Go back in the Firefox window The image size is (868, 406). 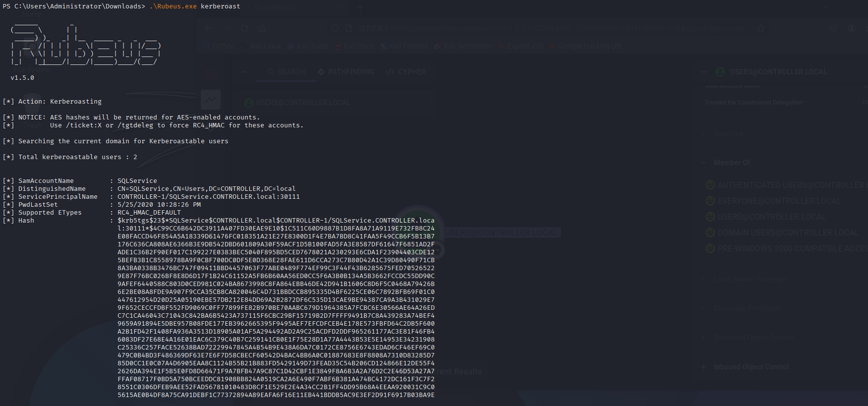pos(208,29)
